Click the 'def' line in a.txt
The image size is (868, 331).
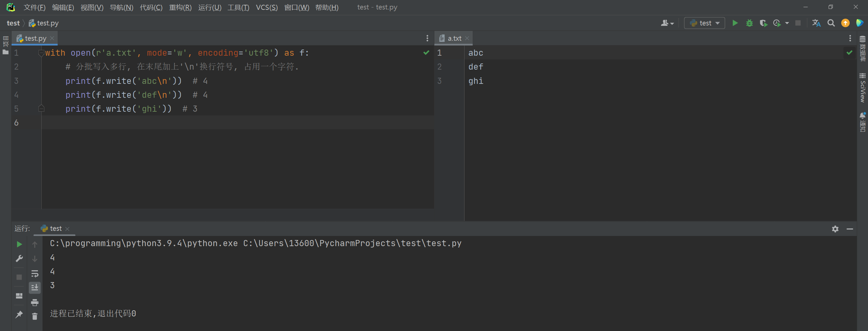pyautogui.click(x=476, y=67)
